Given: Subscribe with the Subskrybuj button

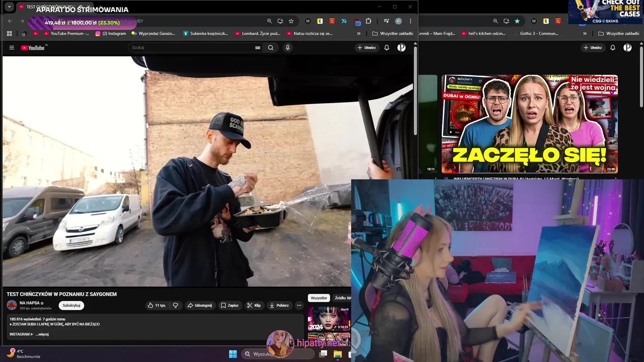Looking at the screenshot, I should tap(71, 305).
